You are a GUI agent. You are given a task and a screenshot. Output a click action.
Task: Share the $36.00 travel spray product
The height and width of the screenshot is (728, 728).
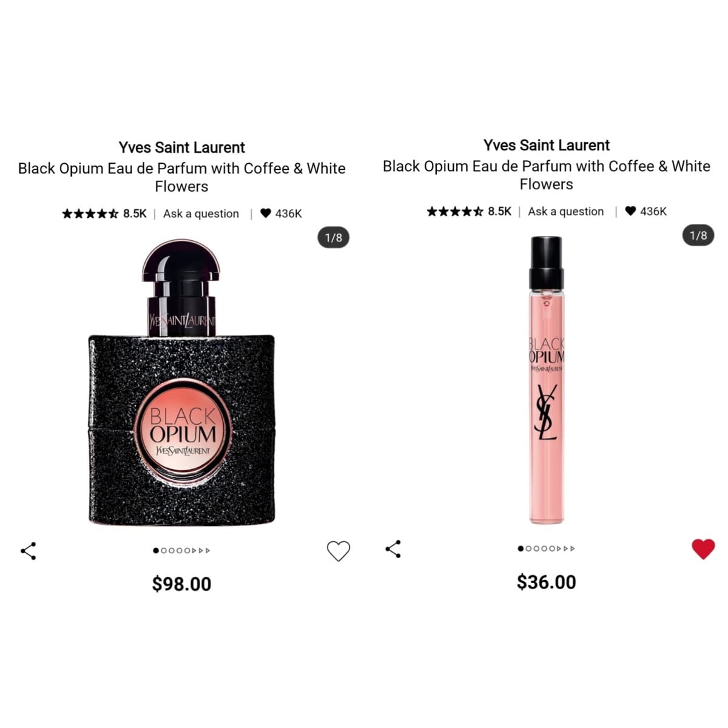(x=393, y=549)
